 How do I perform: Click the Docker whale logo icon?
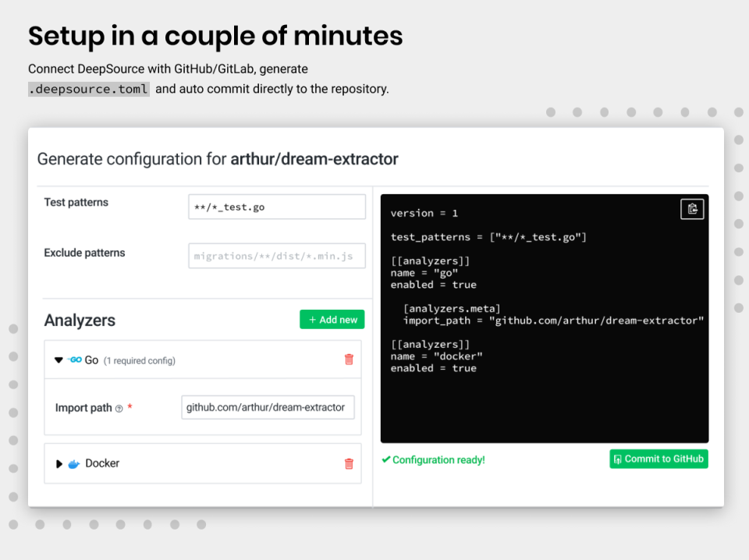73,464
